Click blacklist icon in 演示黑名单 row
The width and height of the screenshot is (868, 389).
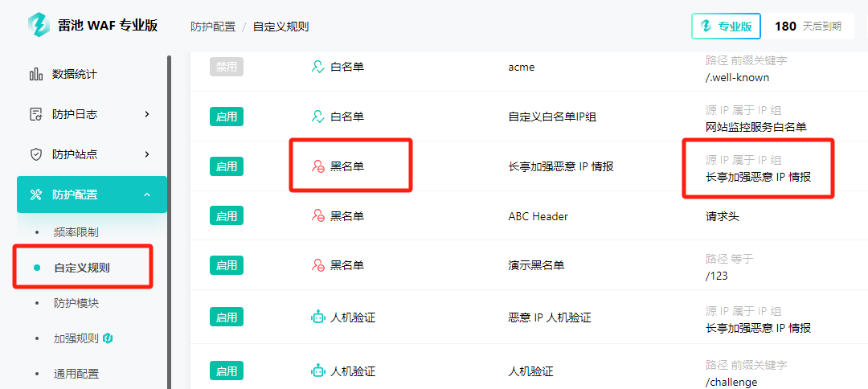(317, 265)
